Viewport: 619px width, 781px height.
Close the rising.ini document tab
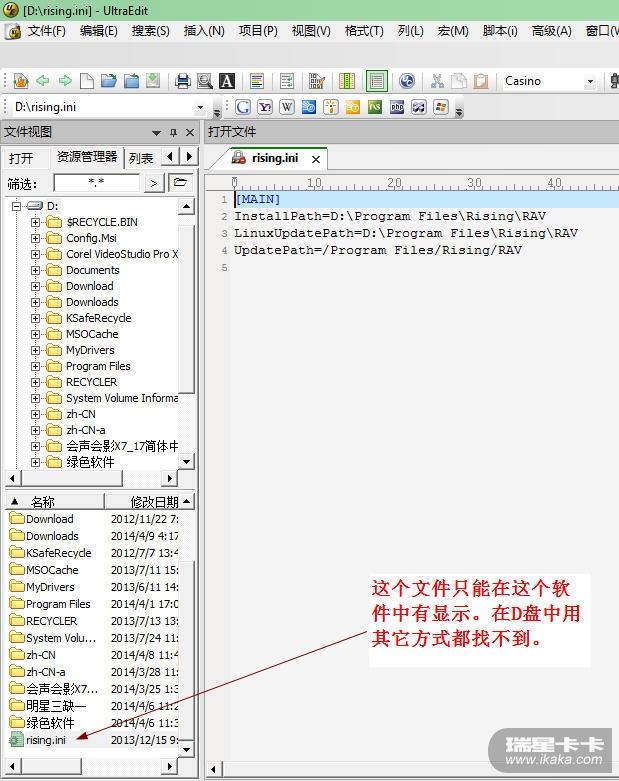[x=316, y=159]
